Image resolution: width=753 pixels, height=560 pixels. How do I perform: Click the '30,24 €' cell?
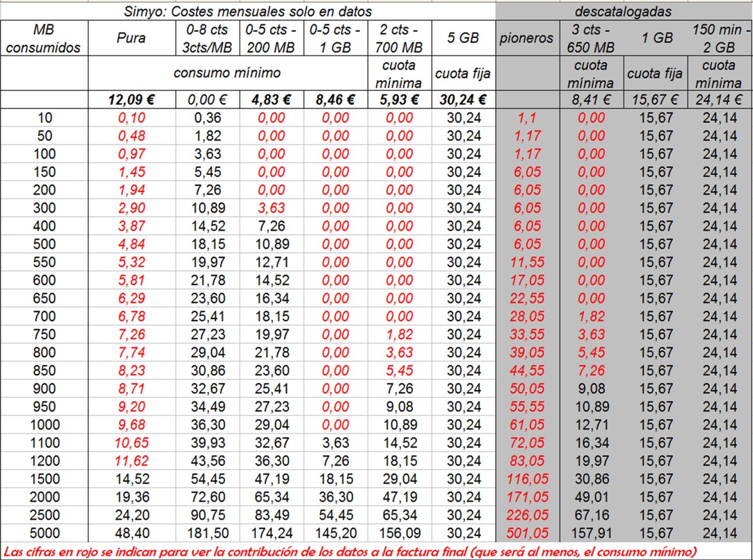pos(463,100)
